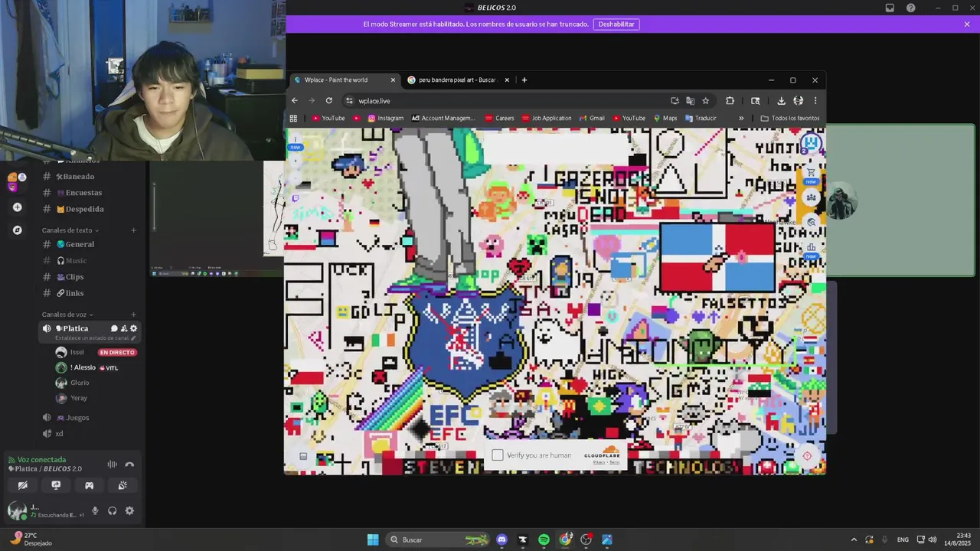980x551 pixels.
Task: Toggle microphone mute in the user panel
Action: tap(95, 510)
